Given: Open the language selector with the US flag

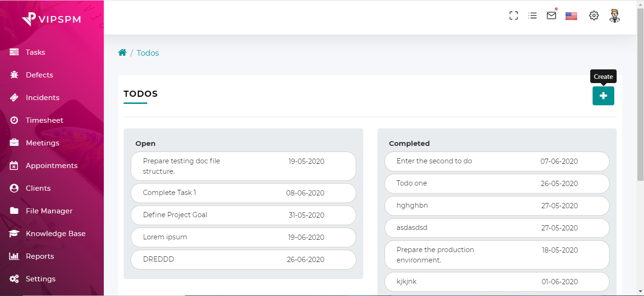Looking at the screenshot, I should tap(571, 16).
